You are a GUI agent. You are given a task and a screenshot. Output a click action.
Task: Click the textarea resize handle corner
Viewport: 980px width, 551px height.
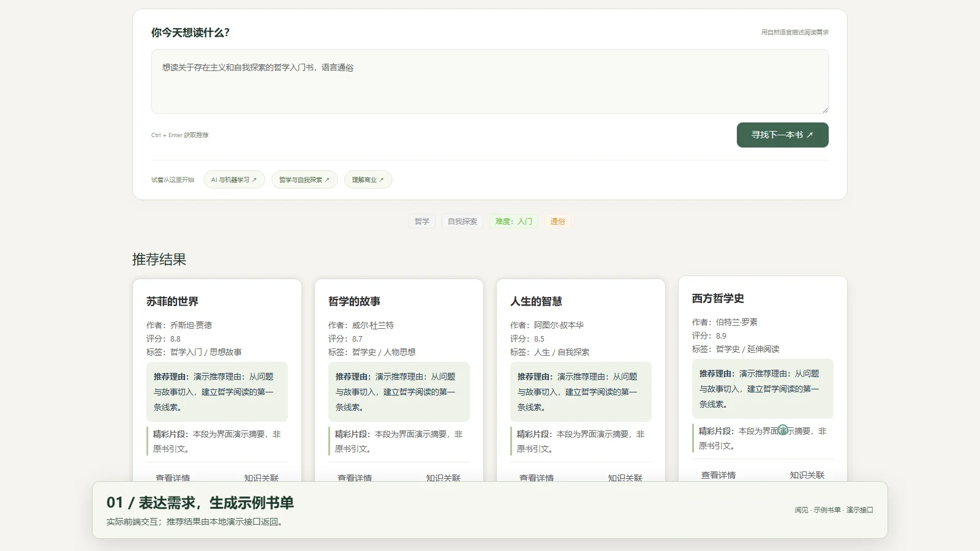coord(825,110)
